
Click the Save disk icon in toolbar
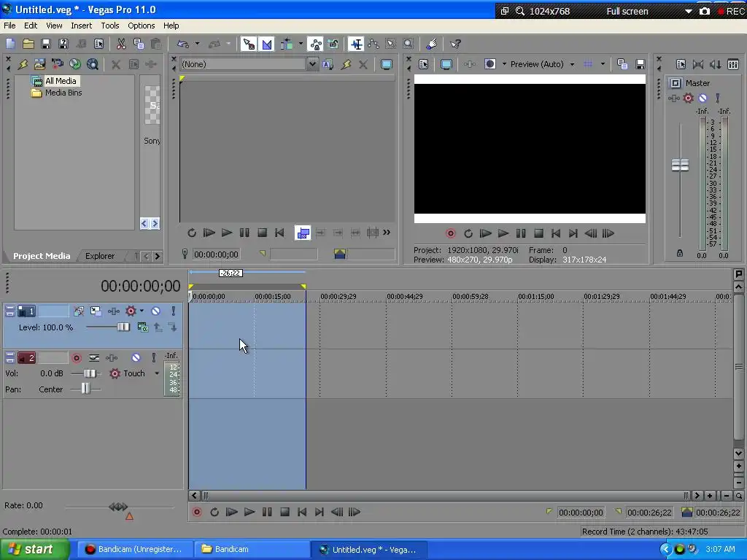(x=46, y=44)
